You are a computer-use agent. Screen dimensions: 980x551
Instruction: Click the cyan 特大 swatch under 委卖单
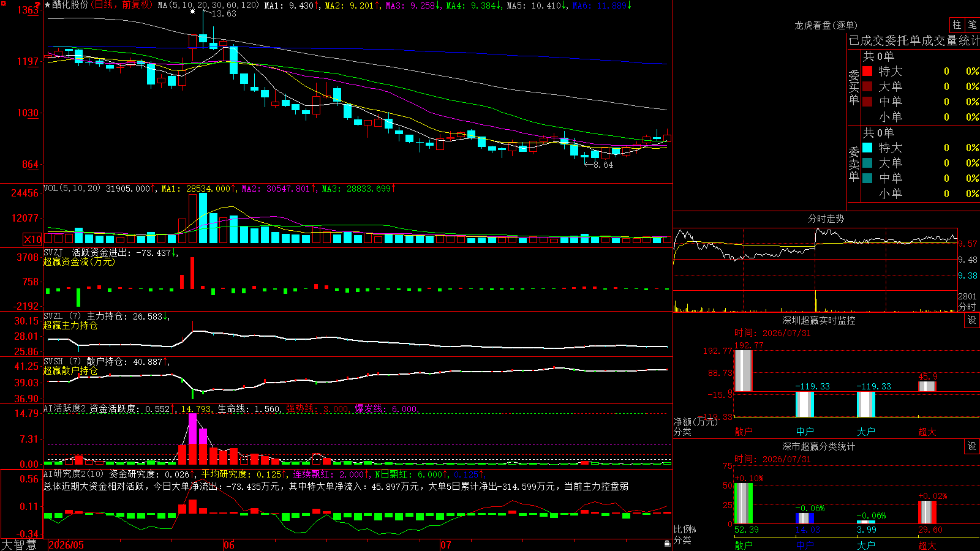click(x=867, y=148)
